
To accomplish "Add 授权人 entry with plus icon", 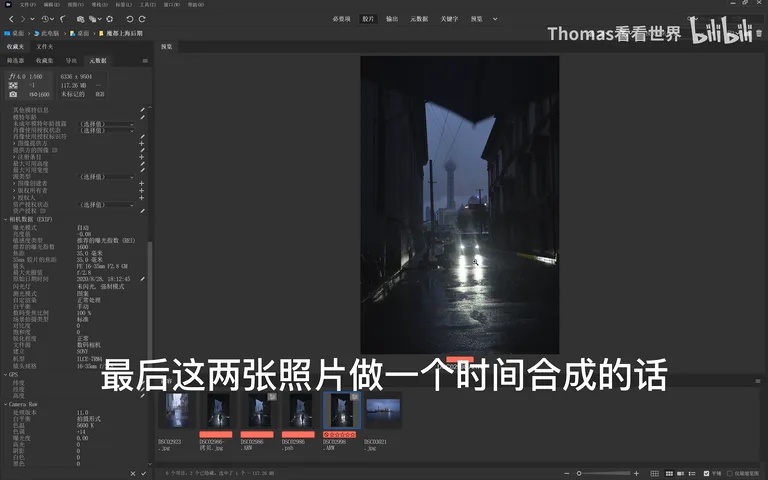I will (x=142, y=197).
